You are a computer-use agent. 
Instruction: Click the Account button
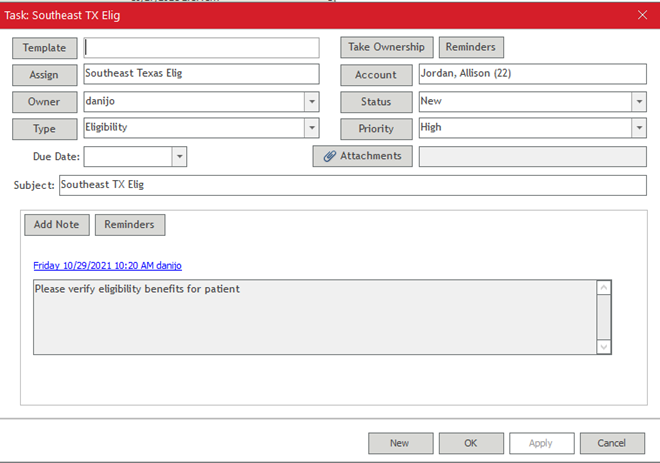(x=376, y=75)
